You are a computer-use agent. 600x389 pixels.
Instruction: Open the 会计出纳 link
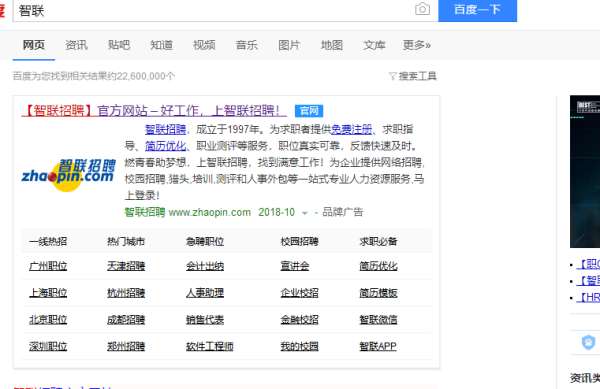pos(205,266)
